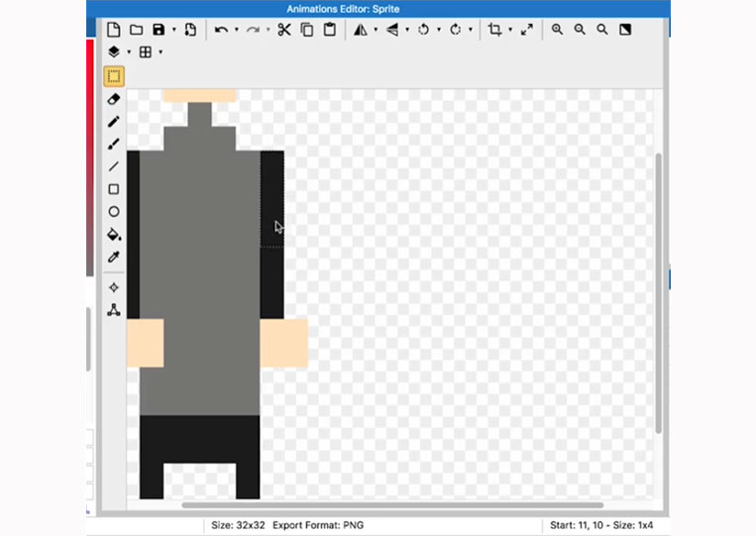Image resolution: width=756 pixels, height=536 pixels.
Task: Open the layers stack icon
Action: coord(114,52)
